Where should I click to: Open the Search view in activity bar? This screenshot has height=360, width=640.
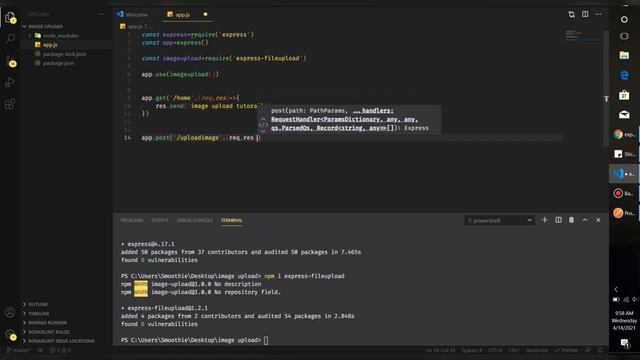[10, 39]
